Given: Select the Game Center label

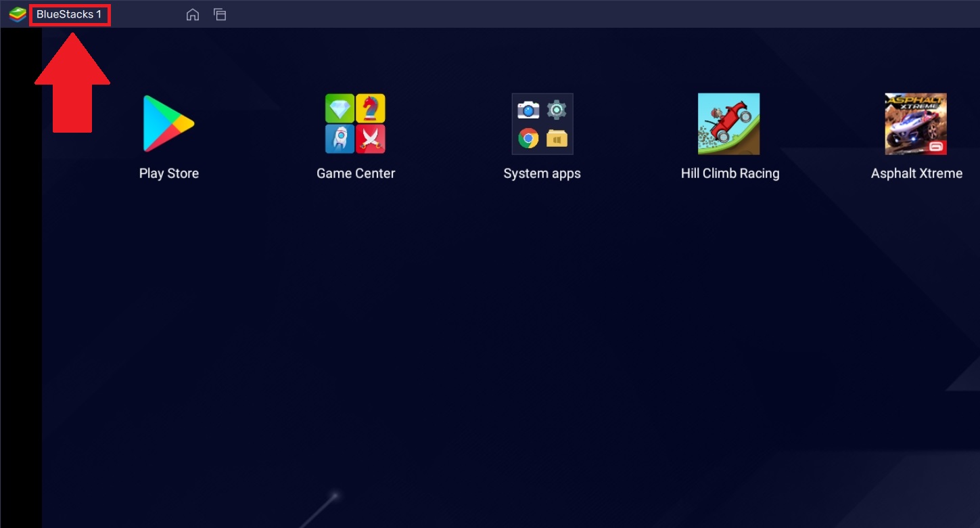Looking at the screenshot, I should 356,173.
